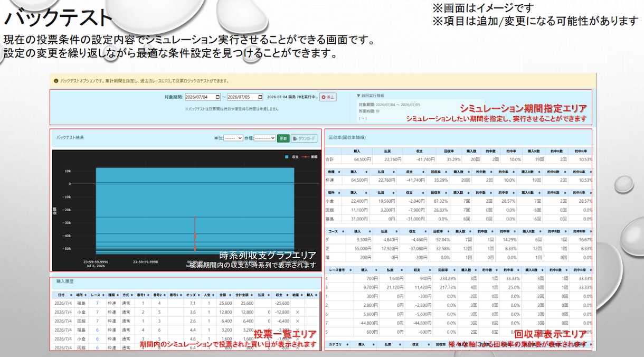644x357 pixels.
Task: Sort 券種 table by its 券種 header
Action: coord(333,171)
